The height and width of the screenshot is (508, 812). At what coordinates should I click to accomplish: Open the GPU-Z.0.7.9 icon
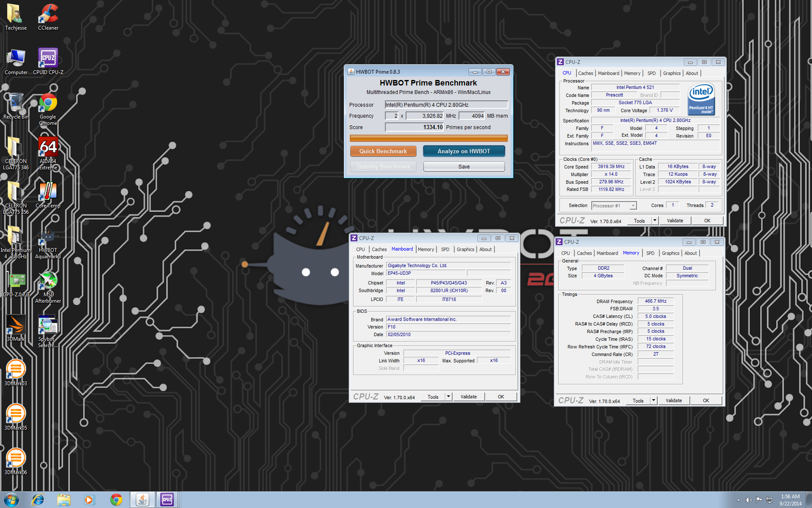click(x=16, y=284)
